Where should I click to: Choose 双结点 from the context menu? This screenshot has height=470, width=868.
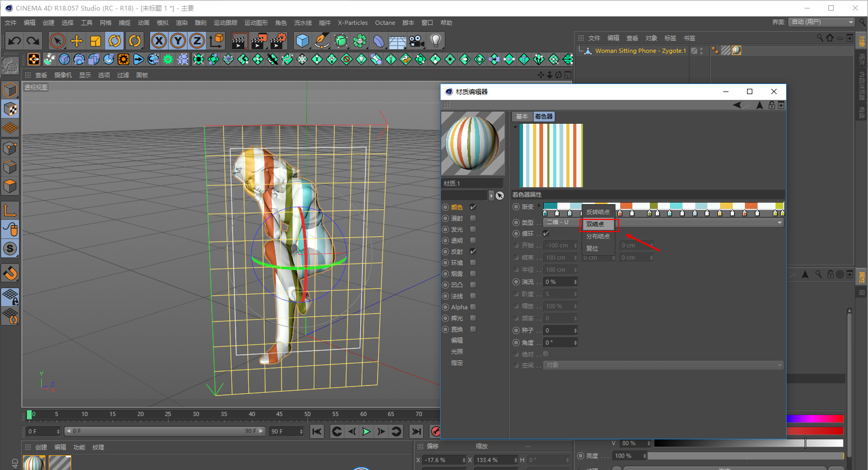598,224
